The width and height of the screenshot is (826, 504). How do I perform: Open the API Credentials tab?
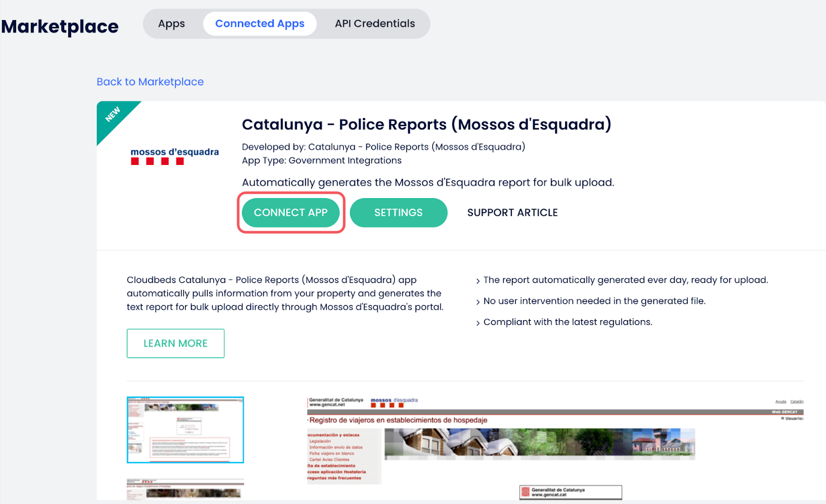click(375, 23)
